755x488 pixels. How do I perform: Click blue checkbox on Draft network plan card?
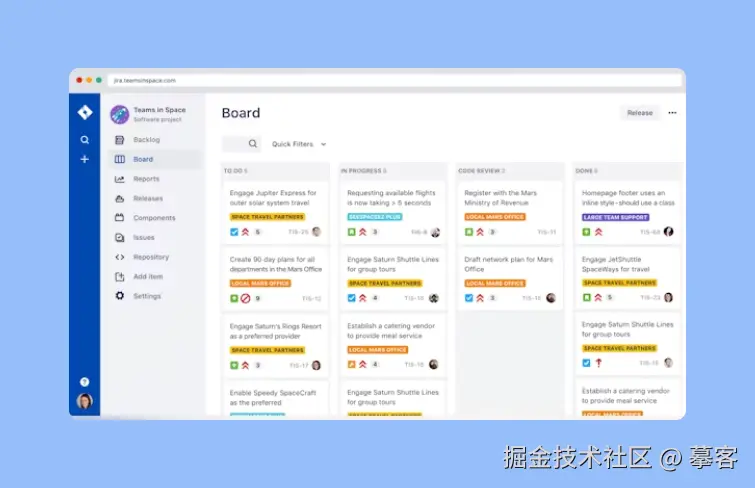(x=469, y=298)
